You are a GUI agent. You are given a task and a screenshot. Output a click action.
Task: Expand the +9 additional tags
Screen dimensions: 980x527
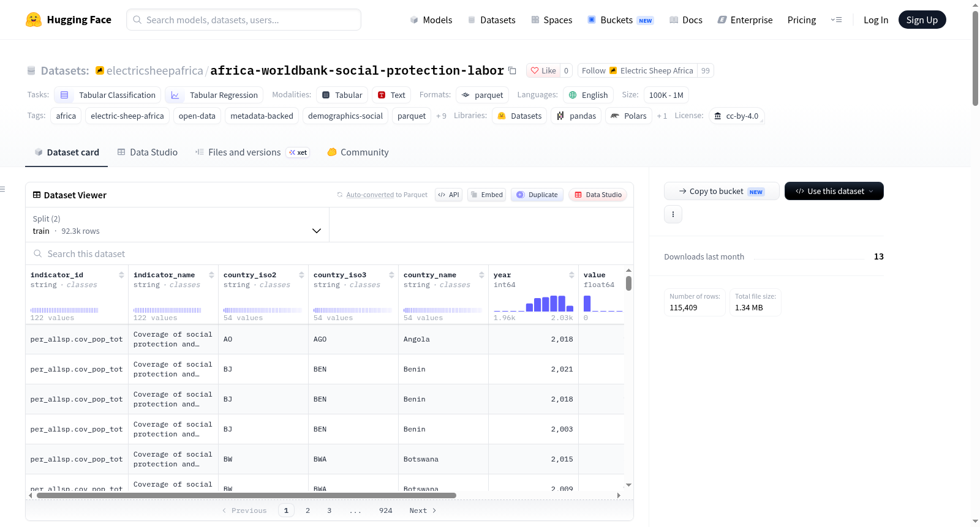(x=441, y=116)
